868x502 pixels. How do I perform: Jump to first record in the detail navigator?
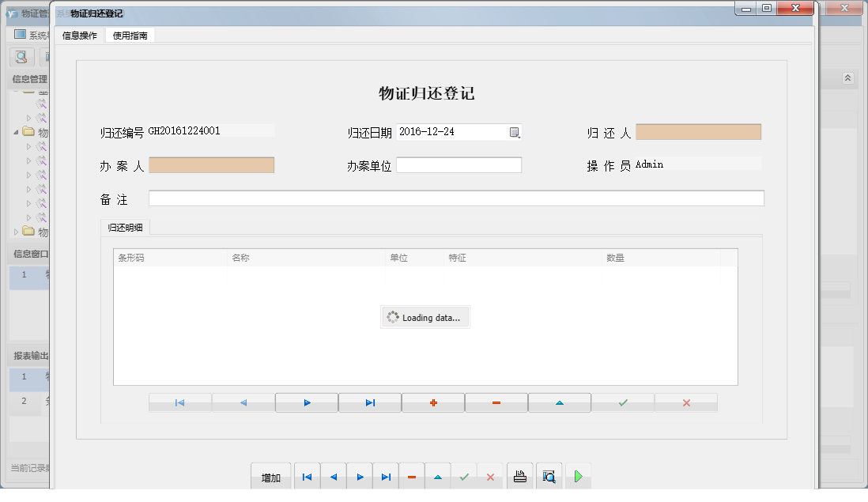(x=180, y=402)
